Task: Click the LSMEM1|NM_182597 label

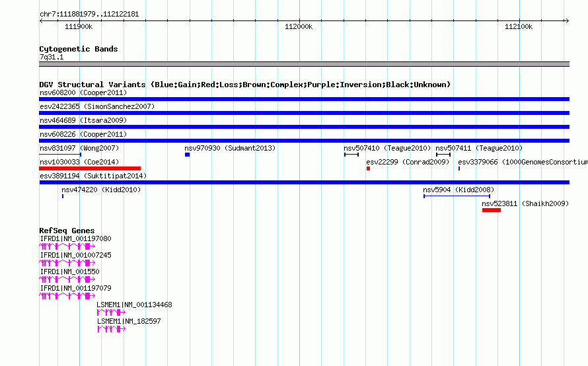Action: point(129,321)
